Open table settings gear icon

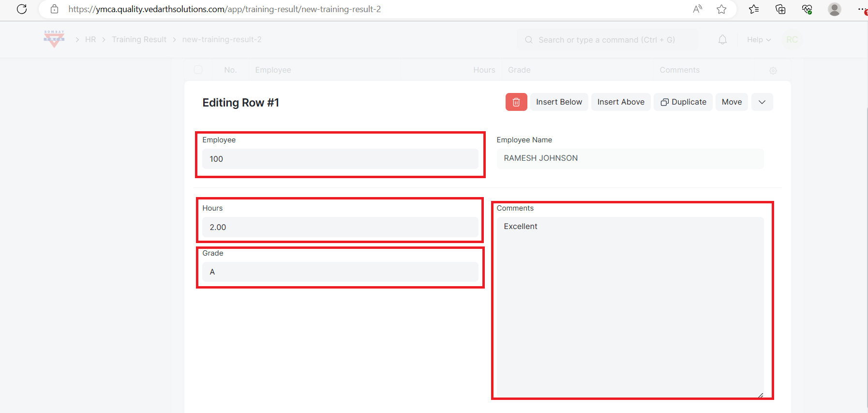pos(773,71)
